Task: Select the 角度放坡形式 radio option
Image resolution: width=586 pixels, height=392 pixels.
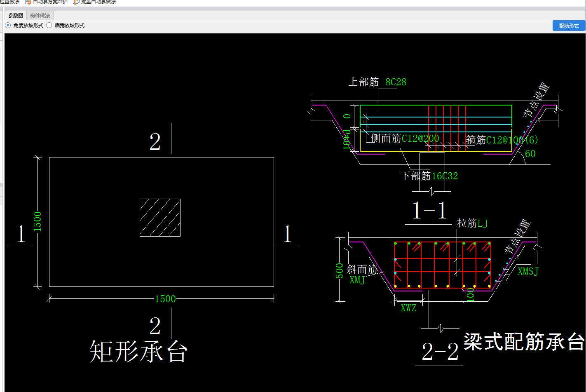Action: [x=24, y=26]
